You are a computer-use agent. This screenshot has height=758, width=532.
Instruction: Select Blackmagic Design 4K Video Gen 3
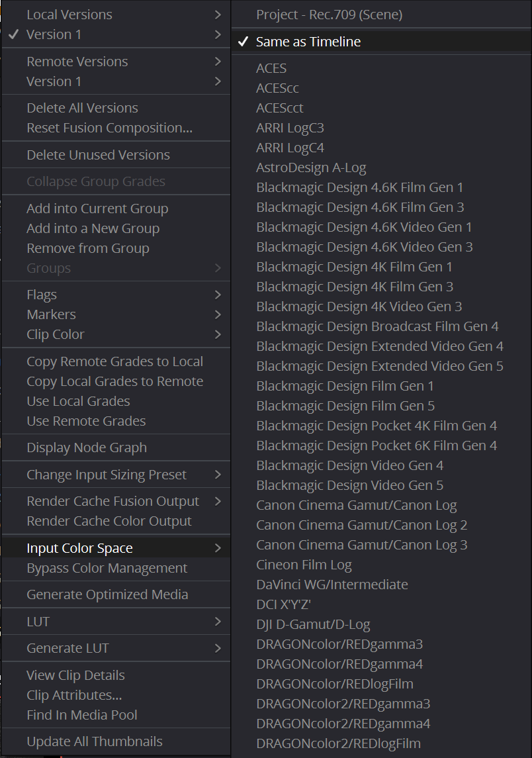(382, 306)
